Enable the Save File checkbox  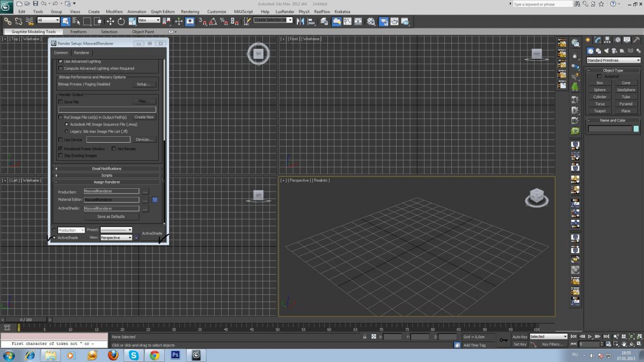[x=61, y=101]
